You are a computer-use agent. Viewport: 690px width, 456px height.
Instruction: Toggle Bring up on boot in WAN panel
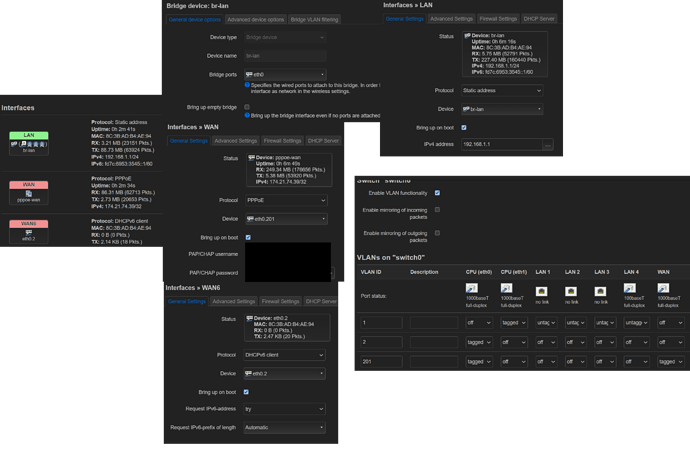point(248,237)
